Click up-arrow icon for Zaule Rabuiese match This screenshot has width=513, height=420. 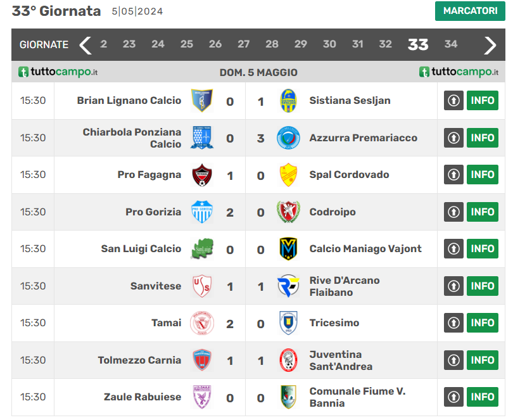(453, 397)
